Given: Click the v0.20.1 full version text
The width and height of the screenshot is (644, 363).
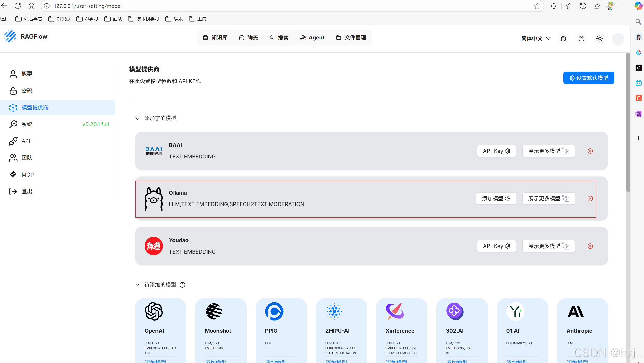Looking at the screenshot, I should point(96,124).
